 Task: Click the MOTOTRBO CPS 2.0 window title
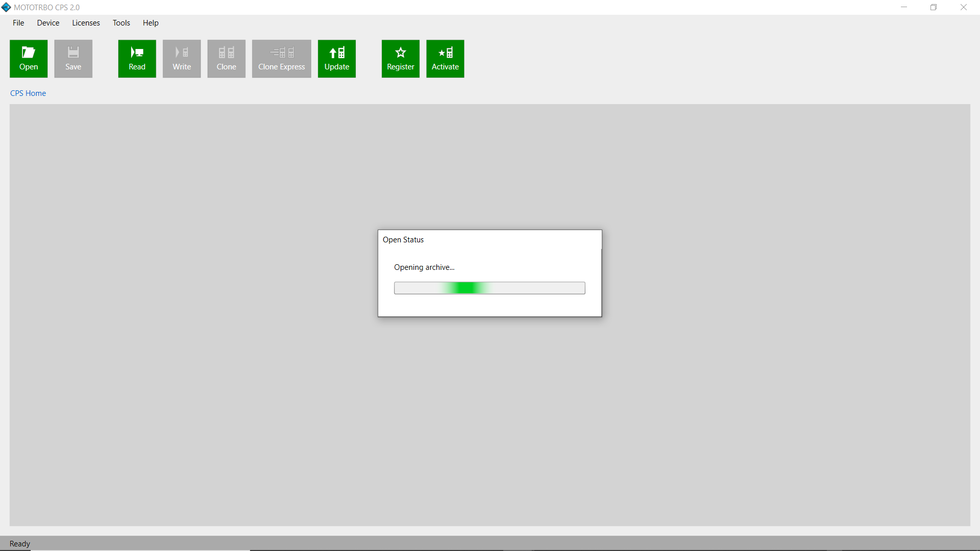point(47,8)
